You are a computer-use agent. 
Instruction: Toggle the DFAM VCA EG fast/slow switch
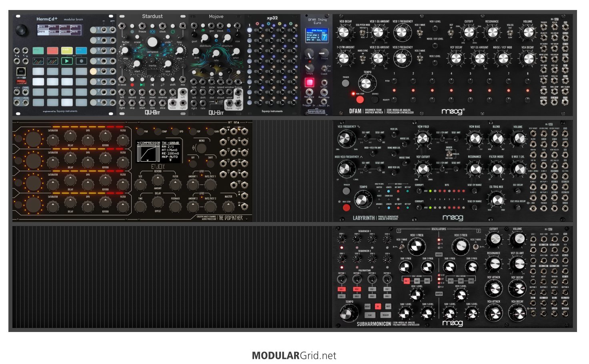click(510, 32)
